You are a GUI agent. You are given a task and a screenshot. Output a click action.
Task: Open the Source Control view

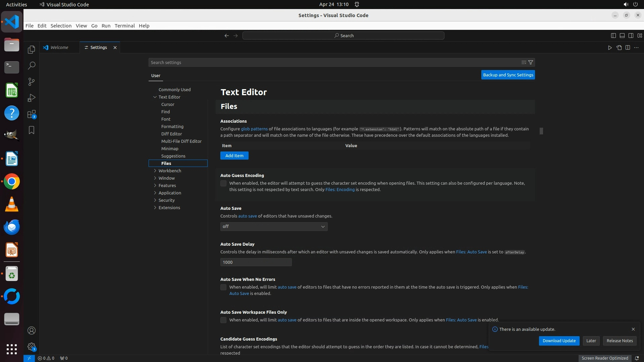coord(32,82)
